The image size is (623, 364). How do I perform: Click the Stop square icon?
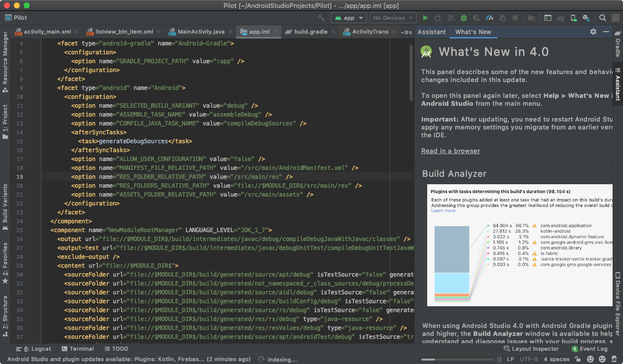(x=515, y=18)
